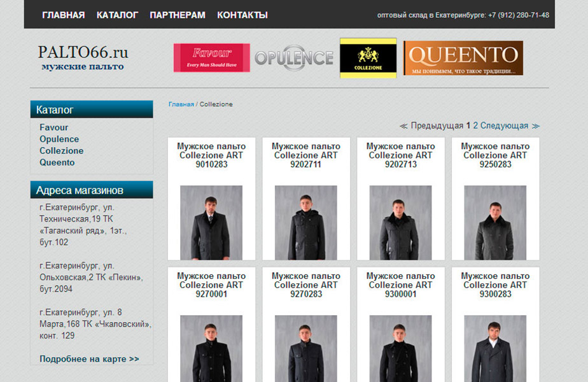Open the Opulence brand logo
Viewport: 588px width, 382px height.
(294, 58)
